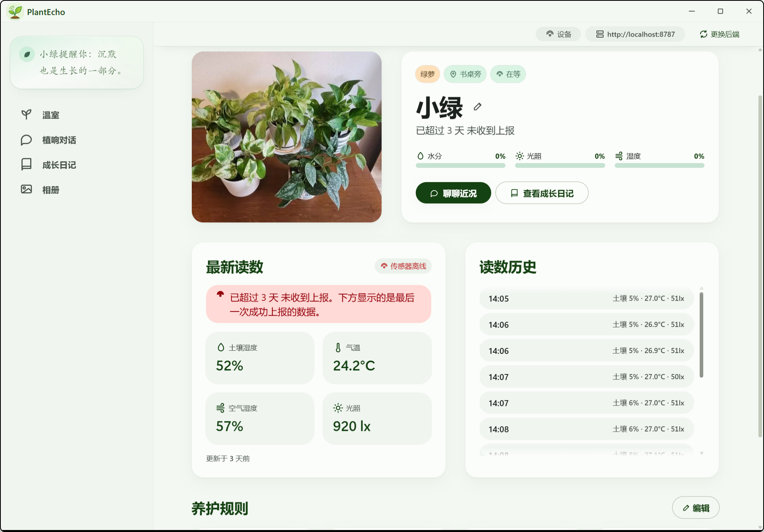Screen dimensions: 764x532
Task: Maximize the PlantEcho window
Action: coord(720,11)
